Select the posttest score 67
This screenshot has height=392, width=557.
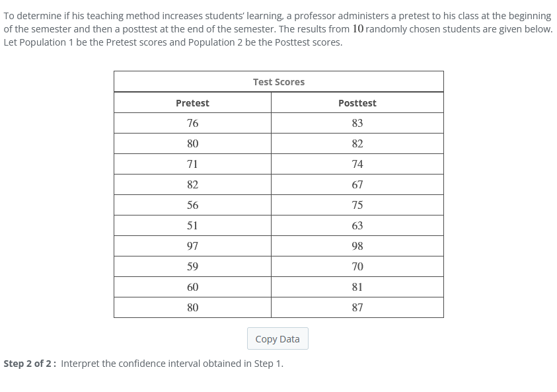(x=357, y=184)
